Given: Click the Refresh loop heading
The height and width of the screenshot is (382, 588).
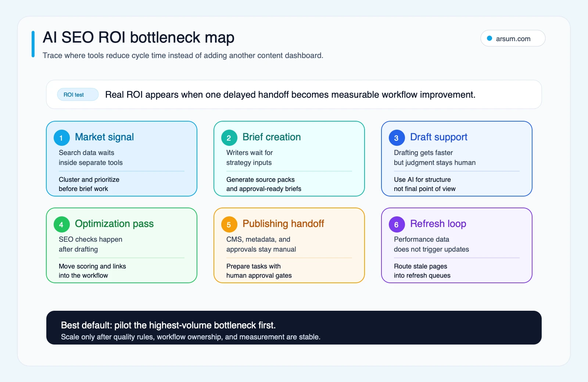Looking at the screenshot, I should (x=438, y=224).
